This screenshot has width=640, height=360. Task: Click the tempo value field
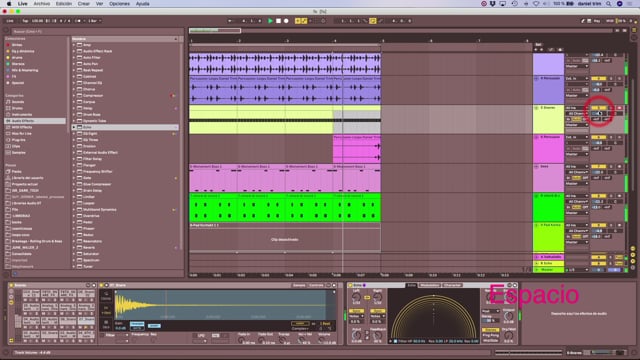tap(37, 21)
